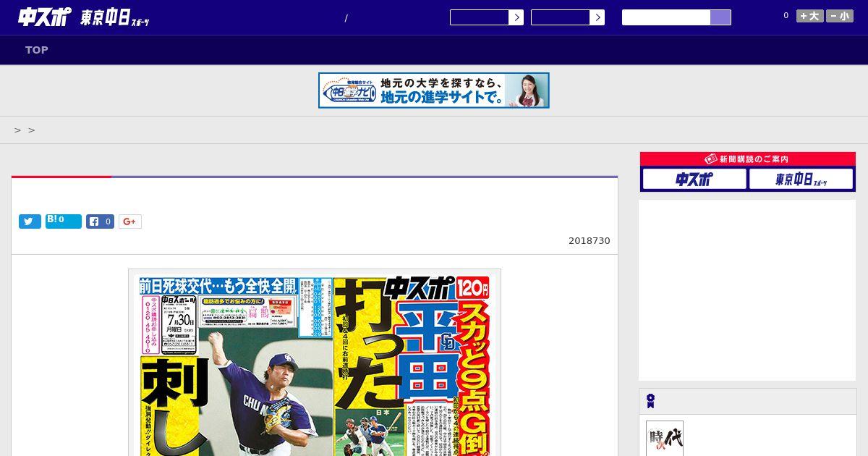The width and height of the screenshot is (868, 456).
Task: Go to TOP navigation item
Action: point(37,50)
